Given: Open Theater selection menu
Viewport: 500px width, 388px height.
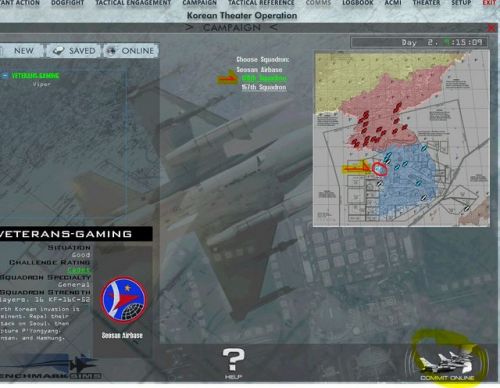Looking at the screenshot, I should pos(426,3).
